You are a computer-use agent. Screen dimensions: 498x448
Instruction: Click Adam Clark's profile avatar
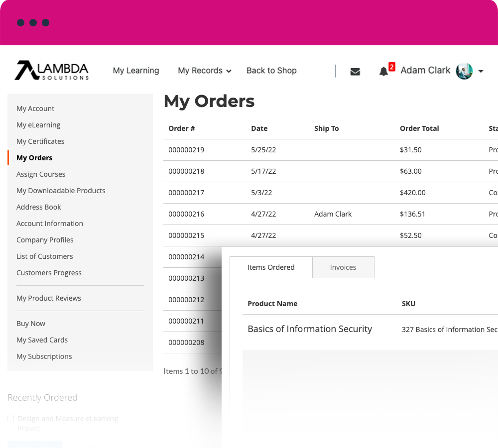pyautogui.click(x=464, y=71)
